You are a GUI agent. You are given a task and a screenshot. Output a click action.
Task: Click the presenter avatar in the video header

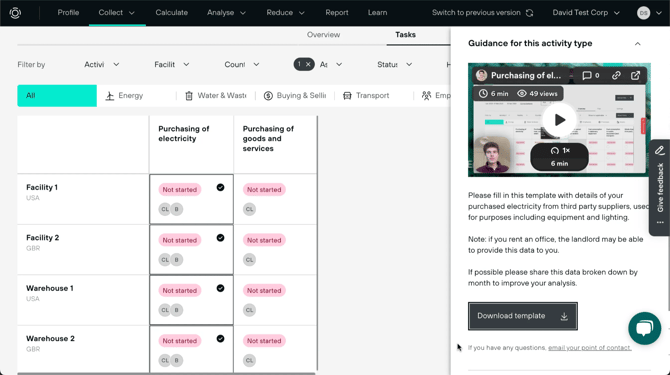(482, 76)
